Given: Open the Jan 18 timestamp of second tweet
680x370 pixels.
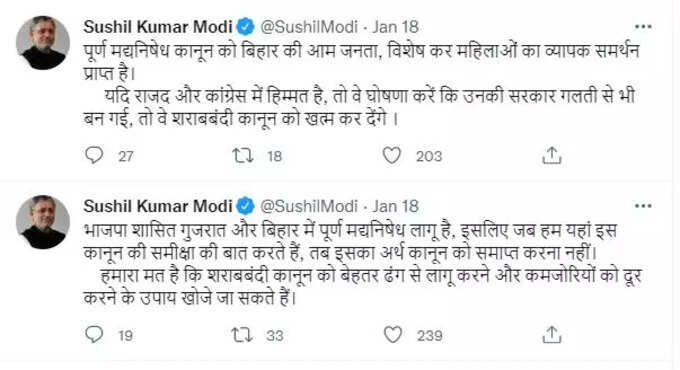Looking at the screenshot, I should tap(395, 206).
